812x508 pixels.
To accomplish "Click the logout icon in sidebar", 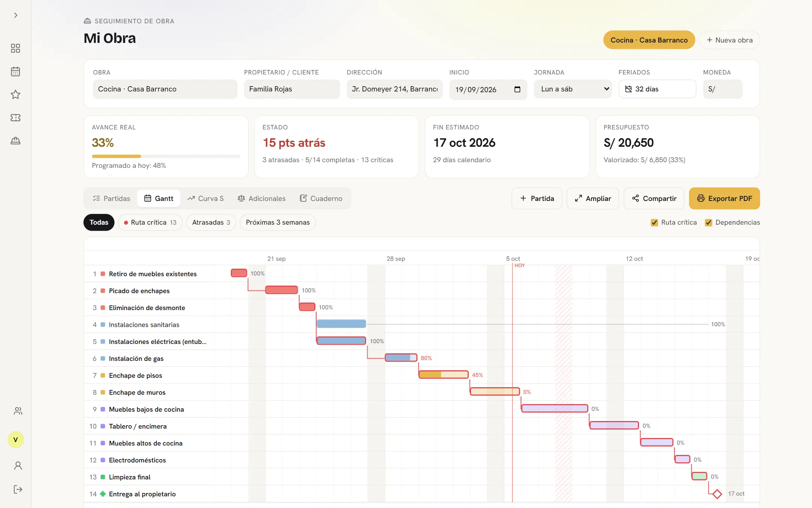I will 18,489.
